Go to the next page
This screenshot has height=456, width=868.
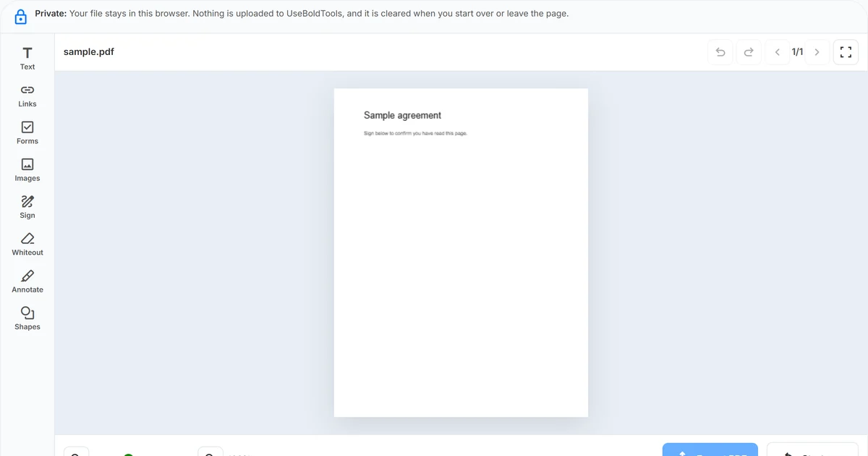(x=817, y=52)
